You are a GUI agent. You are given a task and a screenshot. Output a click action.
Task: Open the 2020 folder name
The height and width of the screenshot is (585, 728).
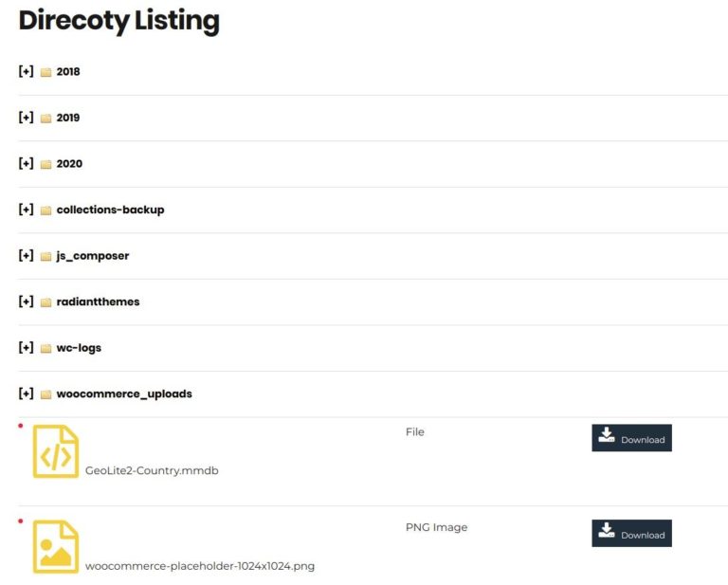pos(69,164)
